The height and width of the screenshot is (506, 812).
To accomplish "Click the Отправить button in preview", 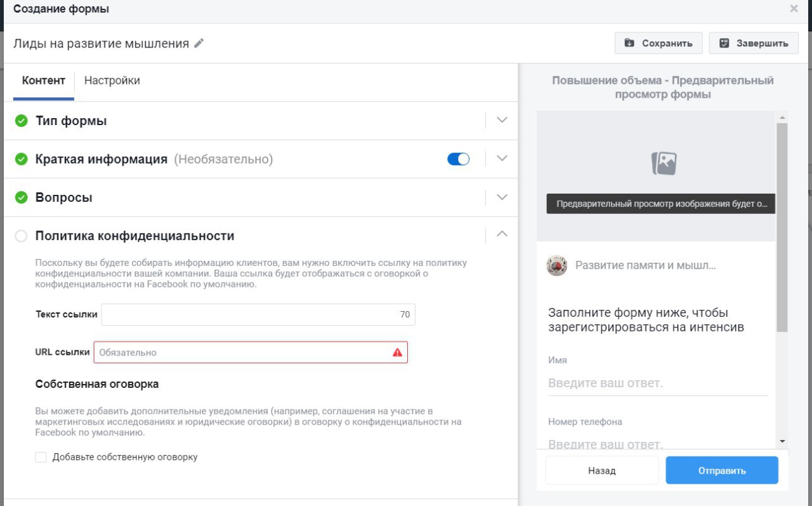I will pos(722,470).
